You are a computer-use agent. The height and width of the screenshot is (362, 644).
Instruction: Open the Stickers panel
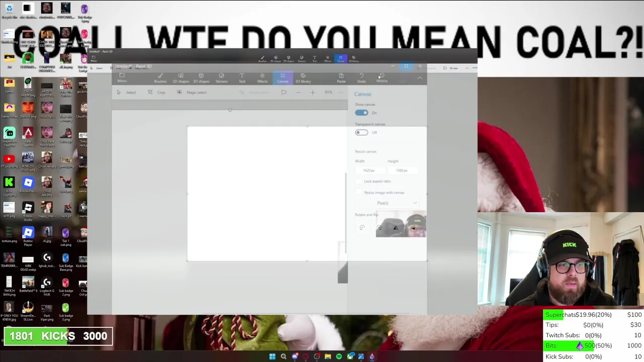tap(221, 78)
